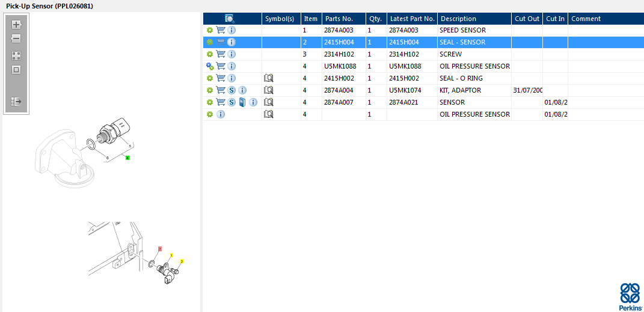Click gear icon for KIT, ADAPTOR row
The width and height of the screenshot is (644, 312).
209,90
